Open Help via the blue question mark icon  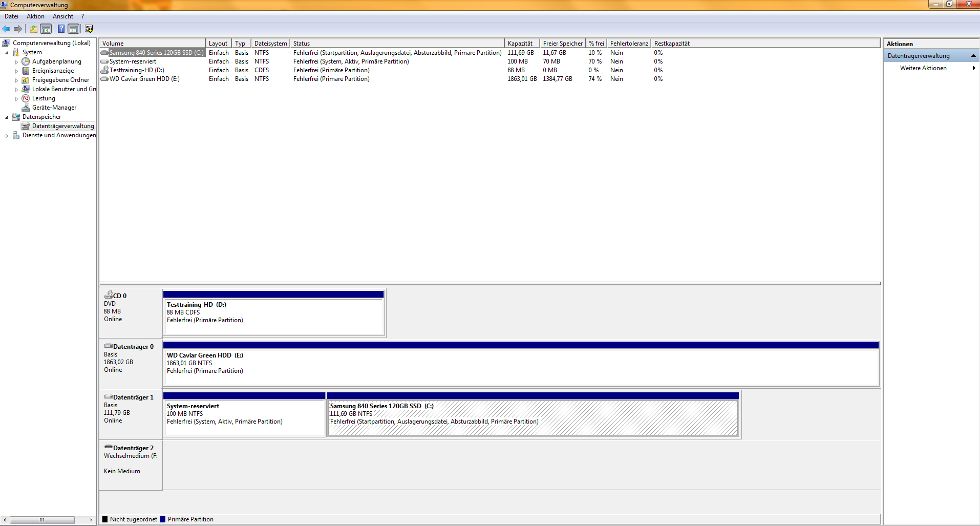point(61,29)
